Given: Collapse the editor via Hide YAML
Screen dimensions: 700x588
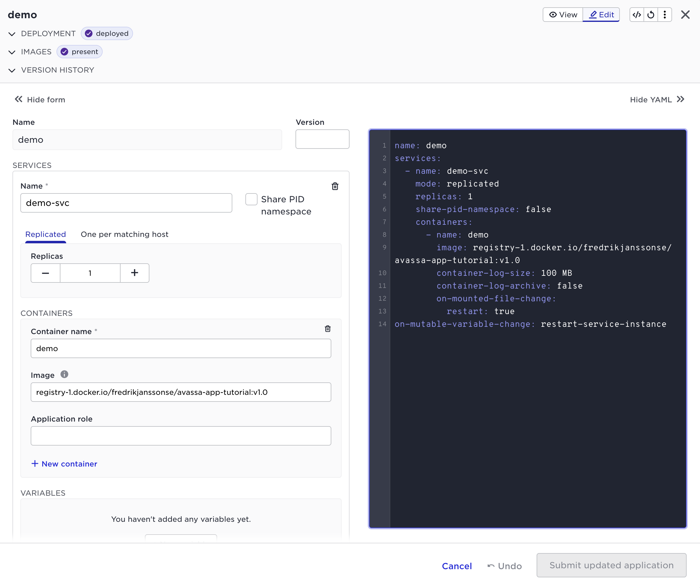Looking at the screenshot, I should click(657, 100).
